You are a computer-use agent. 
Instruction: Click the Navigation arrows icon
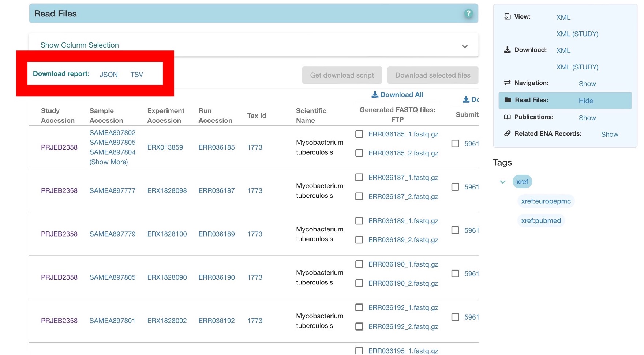(507, 83)
